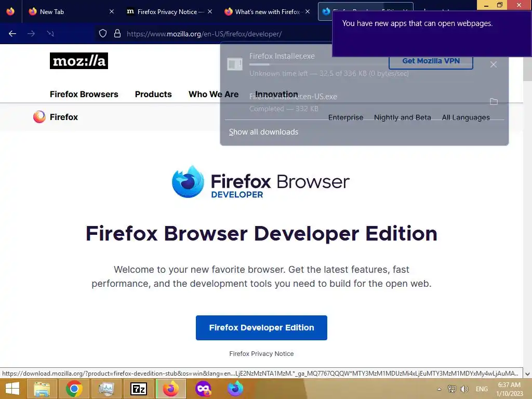Open Who We Are menu
Screen dimensions: 532x399
point(214,95)
